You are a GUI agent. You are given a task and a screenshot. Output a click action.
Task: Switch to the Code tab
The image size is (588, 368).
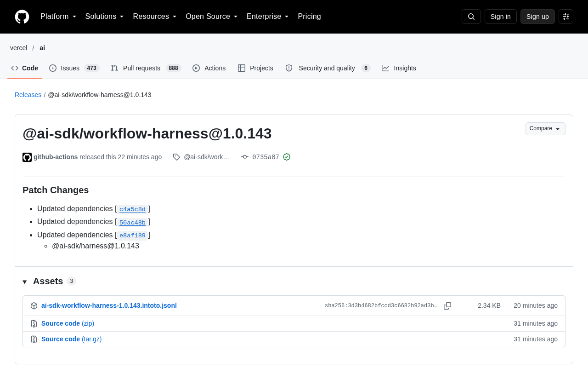pos(25,68)
